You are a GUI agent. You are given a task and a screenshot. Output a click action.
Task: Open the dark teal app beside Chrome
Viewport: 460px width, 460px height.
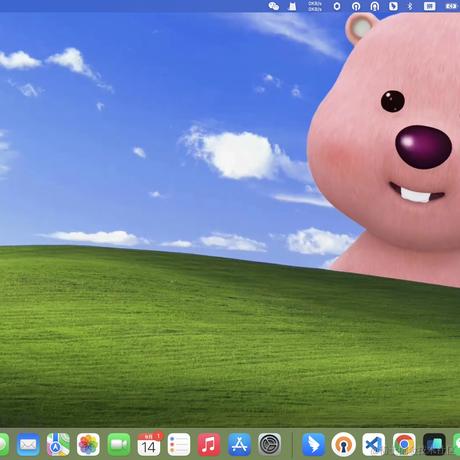(434, 444)
